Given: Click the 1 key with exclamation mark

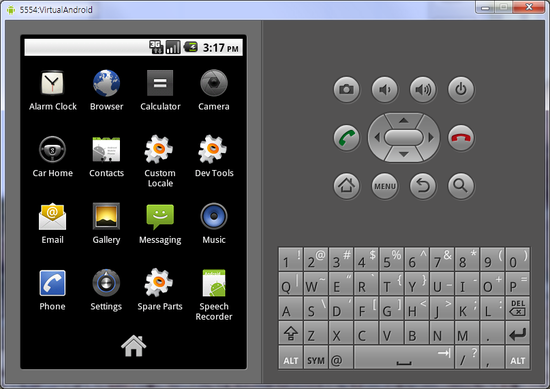Looking at the screenshot, I should [x=290, y=259].
